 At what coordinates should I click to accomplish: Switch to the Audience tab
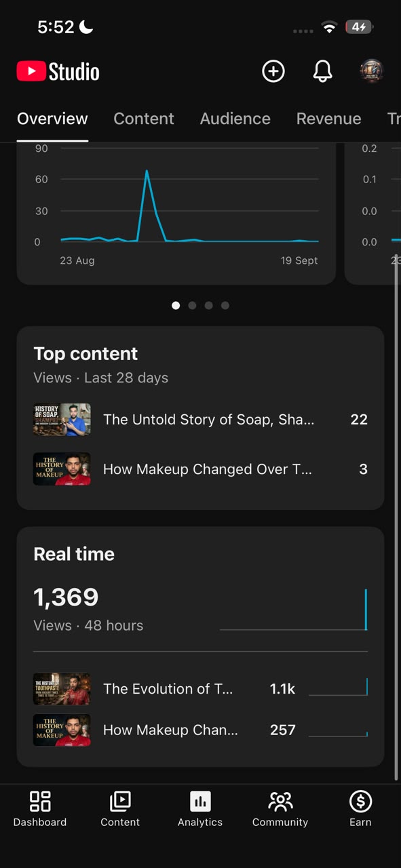(235, 119)
